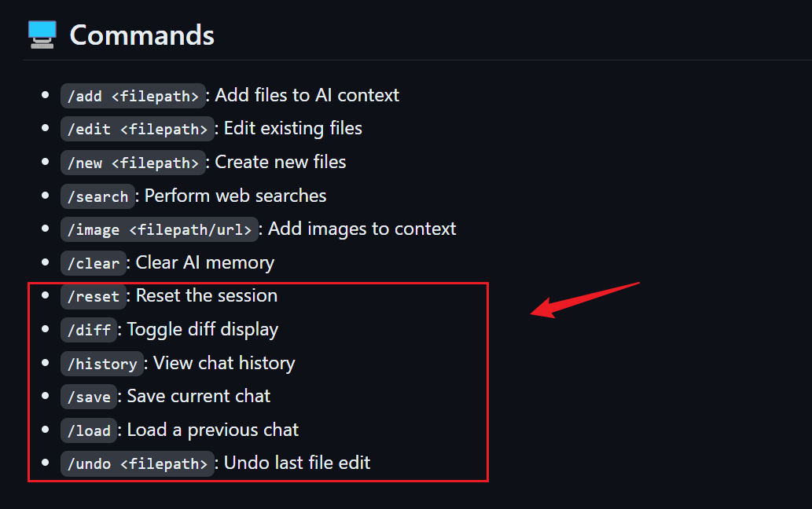The image size is (812, 509).
Task: Click the /save command code
Action: coord(89,397)
